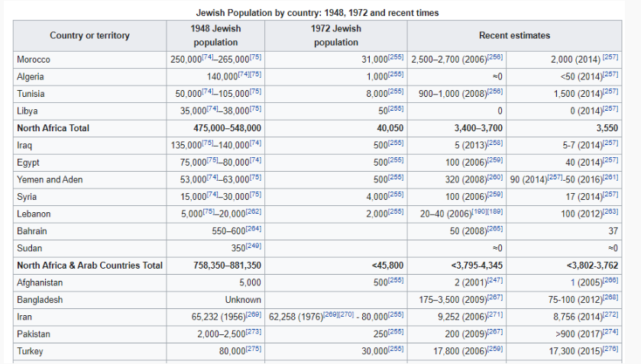The width and height of the screenshot is (641, 364).
Task: Click footnote 275 beside Turkey's 80,000 figure
Action: pyautogui.click(x=254, y=350)
